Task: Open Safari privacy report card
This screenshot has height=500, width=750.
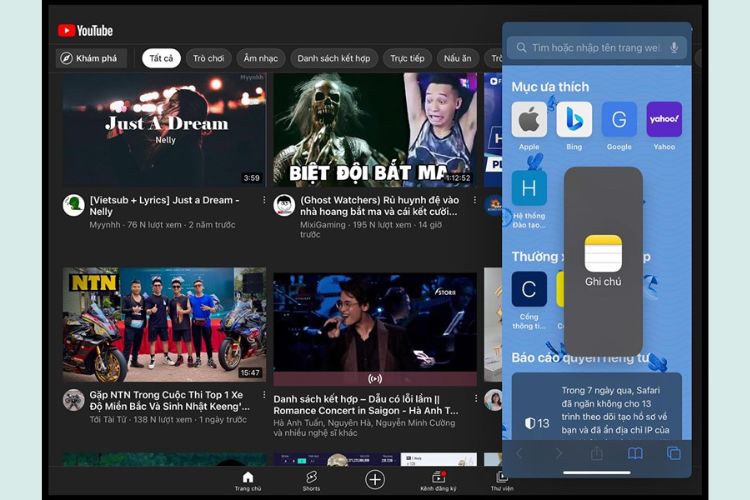Action: pyautogui.click(x=596, y=406)
